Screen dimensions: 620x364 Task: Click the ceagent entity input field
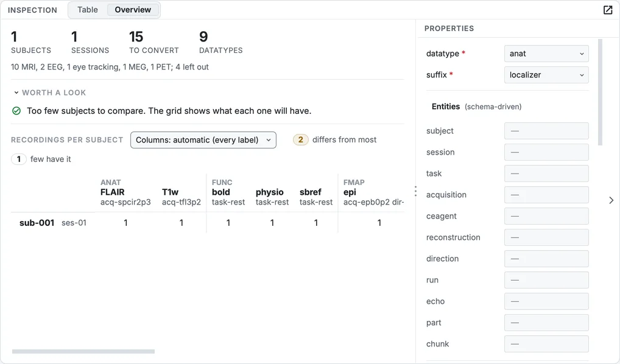[546, 216]
